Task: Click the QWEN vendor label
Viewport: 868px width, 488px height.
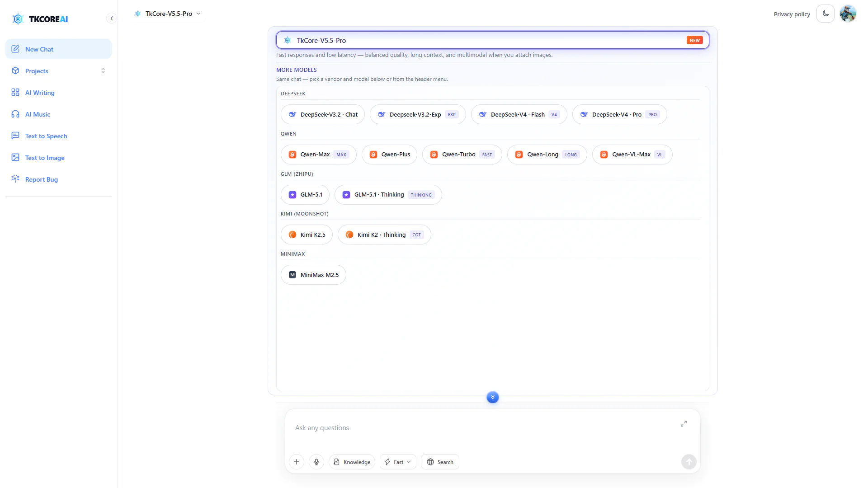Action: point(288,134)
